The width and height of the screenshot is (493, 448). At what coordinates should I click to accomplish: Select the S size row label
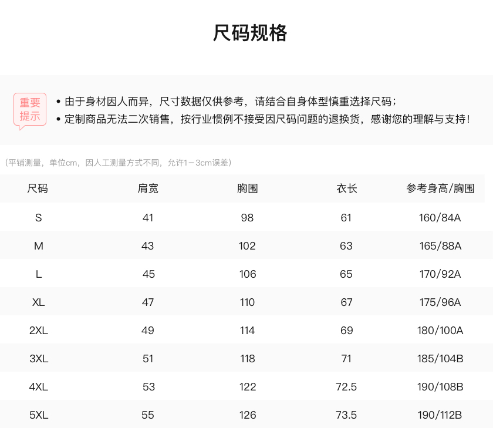click(38, 218)
